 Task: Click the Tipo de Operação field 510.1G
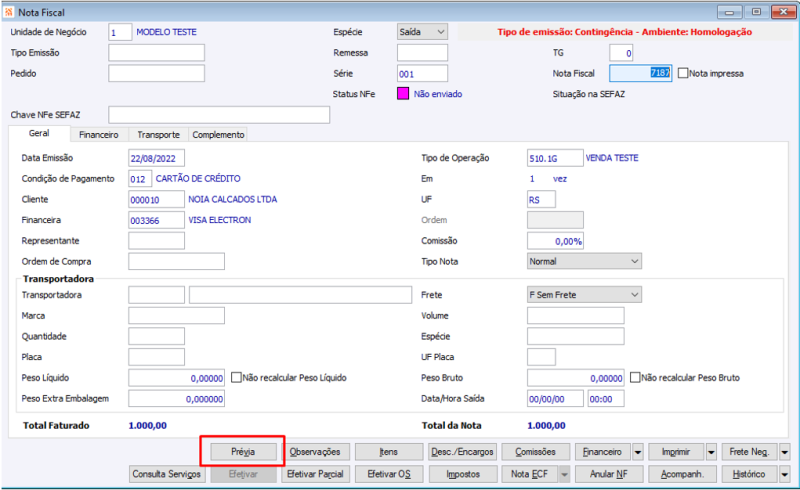tap(555, 158)
